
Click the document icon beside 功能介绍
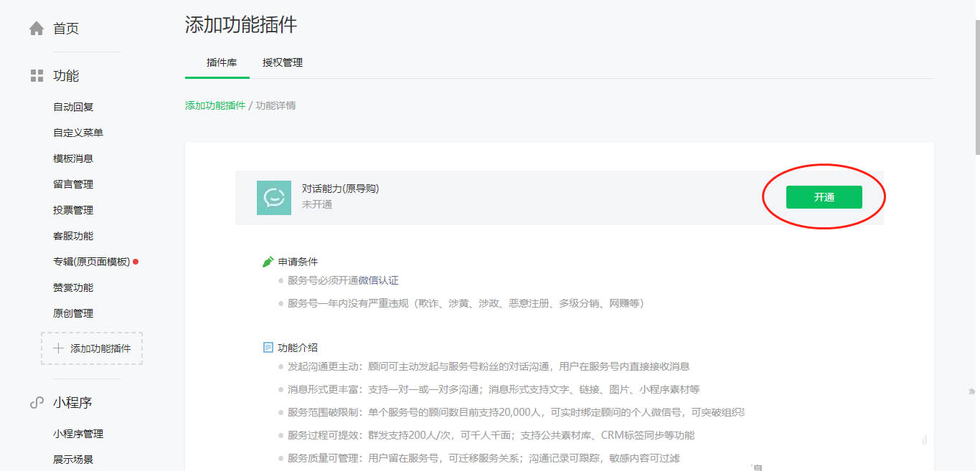[x=268, y=347]
